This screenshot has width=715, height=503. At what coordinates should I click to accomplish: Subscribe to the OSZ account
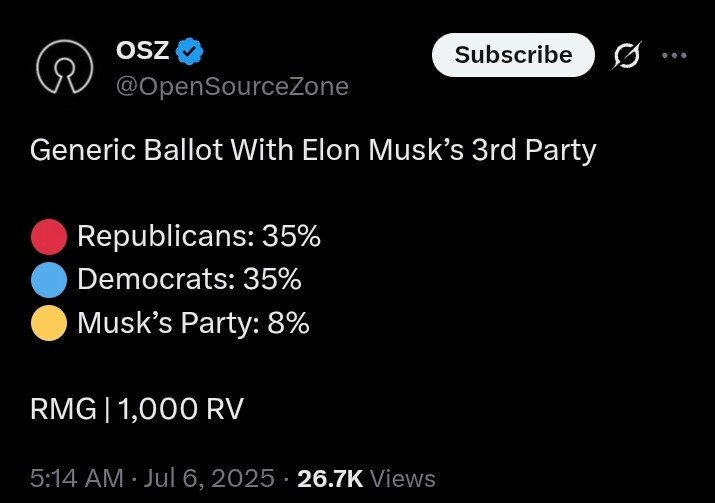pyautogui.click(x=513, y=55)
